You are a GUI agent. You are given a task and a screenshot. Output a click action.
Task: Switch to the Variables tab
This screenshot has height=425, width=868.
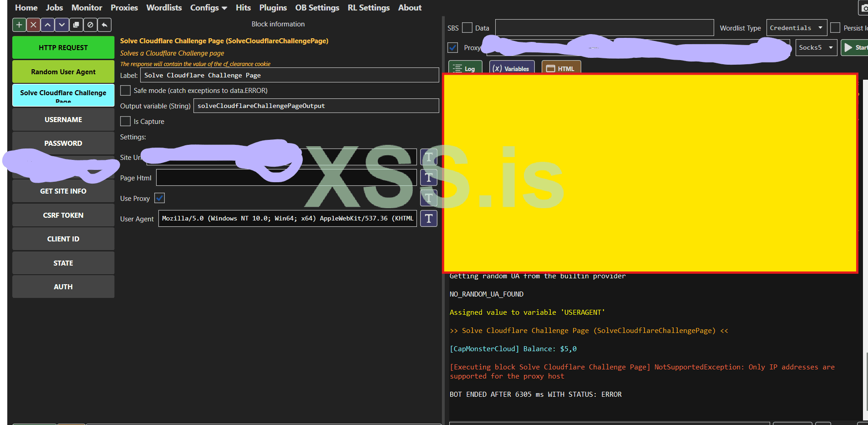512,67
